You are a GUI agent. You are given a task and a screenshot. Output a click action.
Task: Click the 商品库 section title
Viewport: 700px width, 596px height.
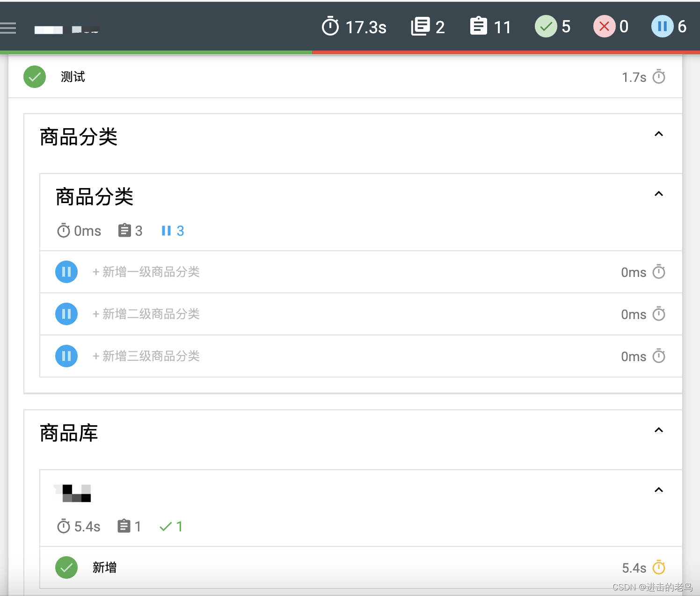click(68, 433)
